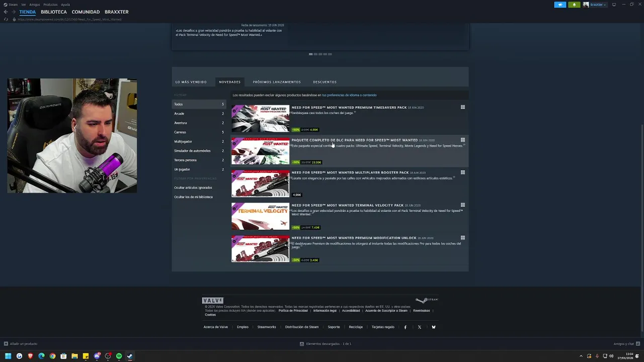Open Elementos descargados downloads status
The image size is (644, 362).
326,344
